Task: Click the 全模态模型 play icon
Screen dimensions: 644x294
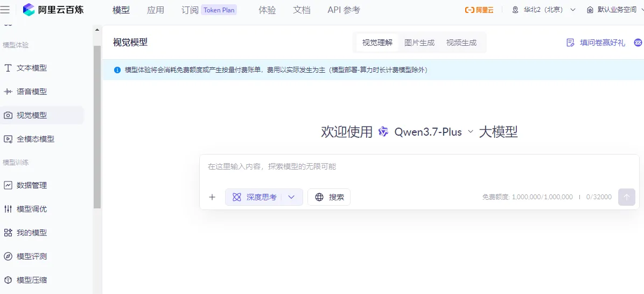Action: [8, 139]
